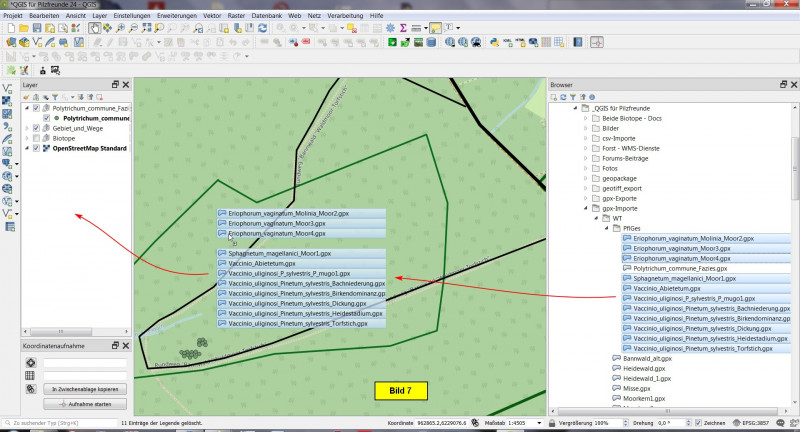
Task: Click the Coordinate Capture crosshair toolbar icon
Action: click(x=596, y=42)
